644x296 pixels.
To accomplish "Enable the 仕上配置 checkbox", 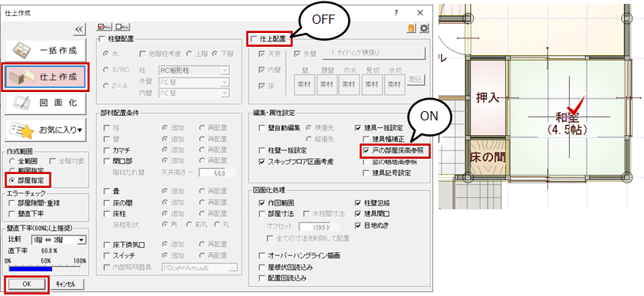I will 254,39.
